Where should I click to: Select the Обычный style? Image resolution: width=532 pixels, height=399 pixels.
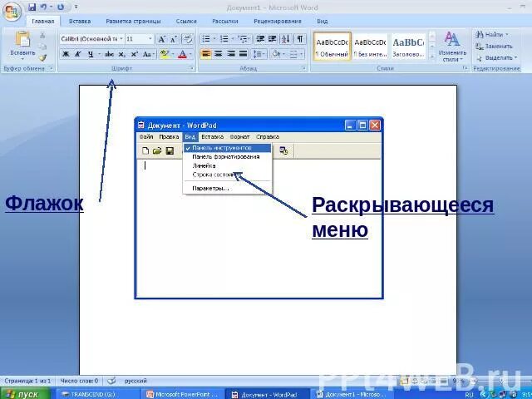point(332,47)
